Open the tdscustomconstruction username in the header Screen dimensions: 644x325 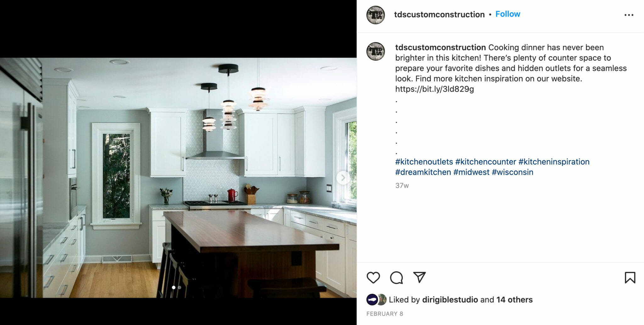click(439, 14)
